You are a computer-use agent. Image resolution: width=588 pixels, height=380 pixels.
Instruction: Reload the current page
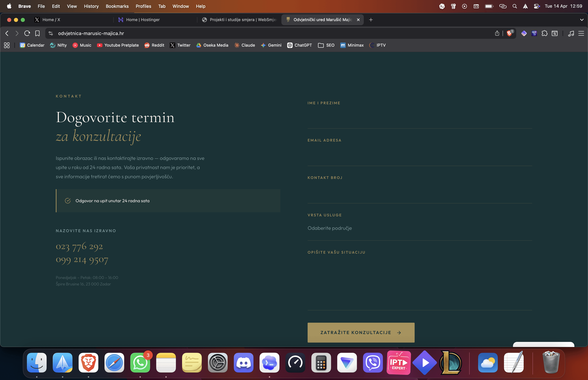click(x=27, y=33)
